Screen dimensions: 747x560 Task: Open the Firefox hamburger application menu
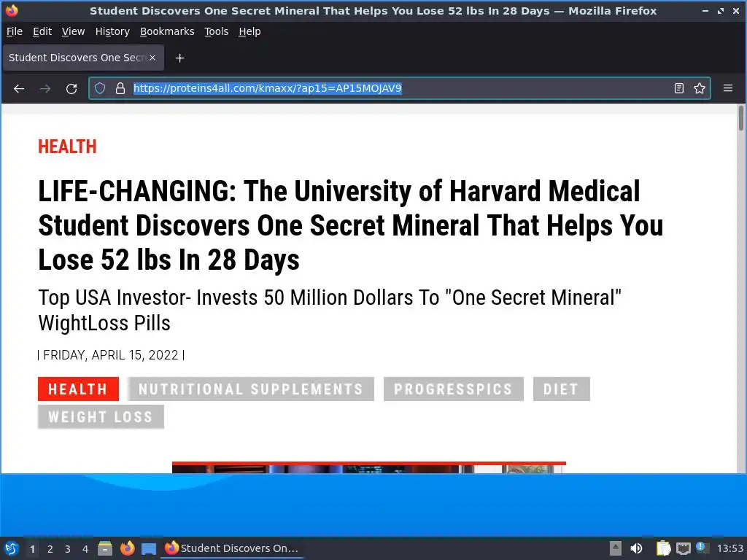728,88
